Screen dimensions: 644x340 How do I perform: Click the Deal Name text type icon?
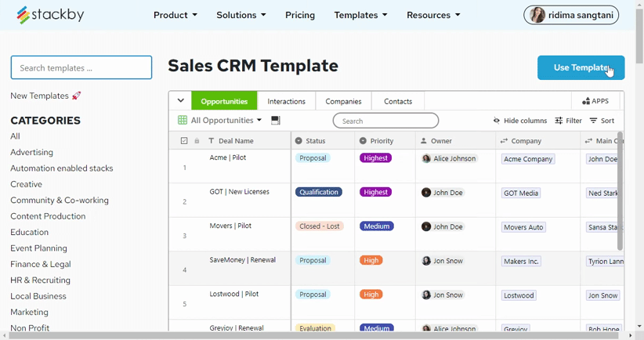(211, 141)
